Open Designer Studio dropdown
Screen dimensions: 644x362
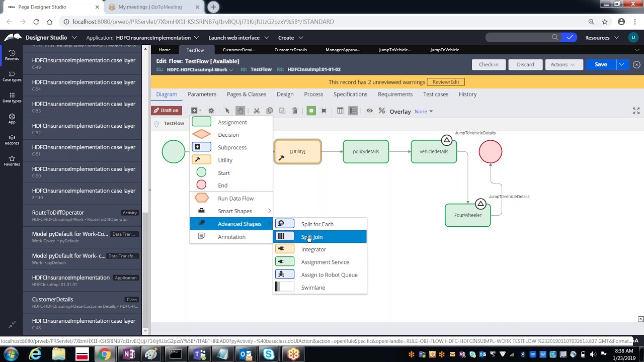tap(51, 38)
